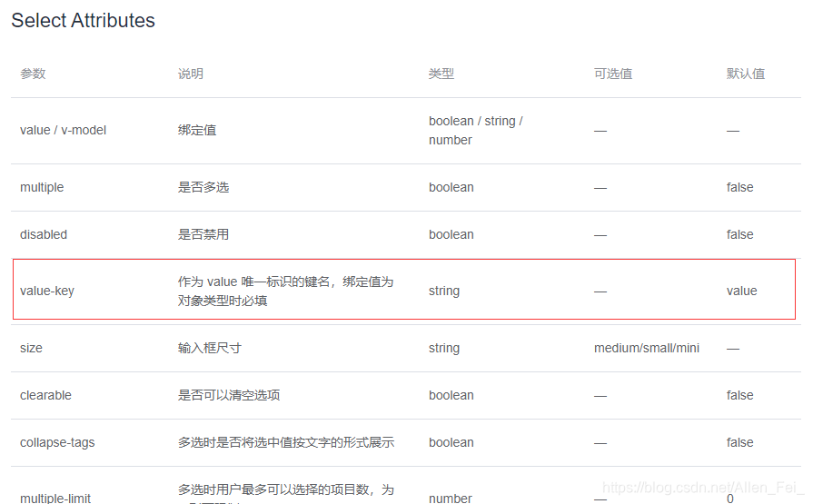Select default 'value' in value-key row
The height and width of the screenshot is (504, 813).
pos(742,291)
